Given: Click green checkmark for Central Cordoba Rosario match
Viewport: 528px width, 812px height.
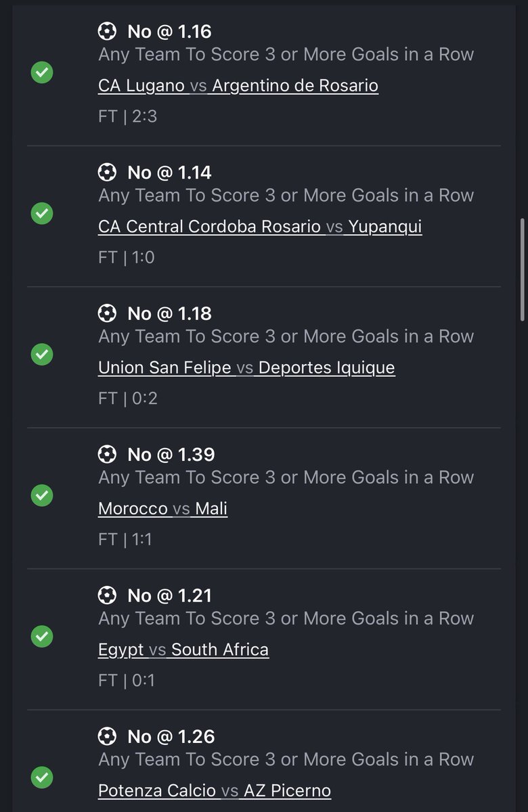Looking at the screenshot, I should pyautogui.click(x=42, y=213).
